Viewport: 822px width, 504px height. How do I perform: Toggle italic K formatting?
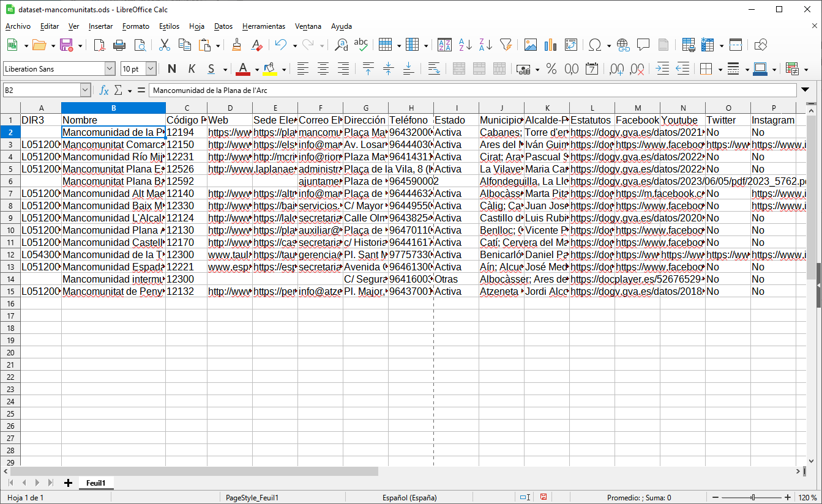click(192, 69)
